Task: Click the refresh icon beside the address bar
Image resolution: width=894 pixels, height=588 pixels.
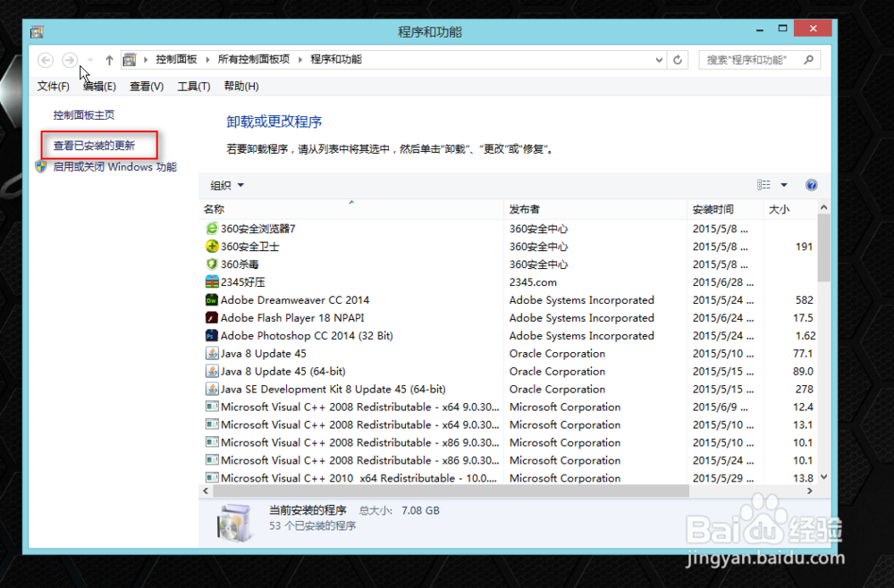Action: pyautogui.click(x=678, y=60)
